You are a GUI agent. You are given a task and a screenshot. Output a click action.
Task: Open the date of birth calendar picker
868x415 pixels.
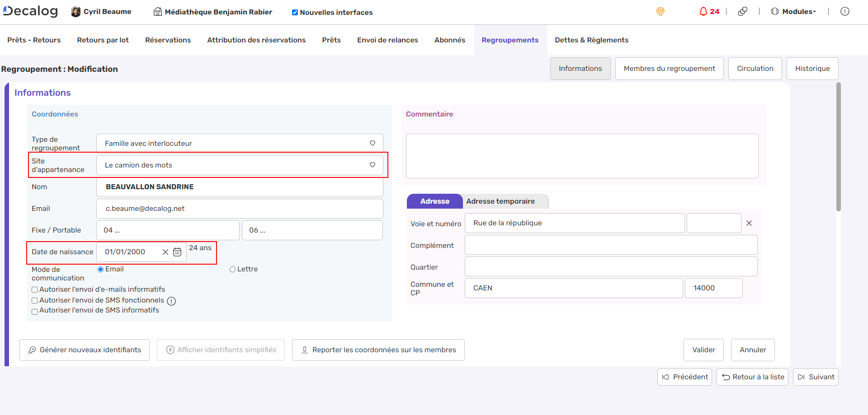point(177,252)
